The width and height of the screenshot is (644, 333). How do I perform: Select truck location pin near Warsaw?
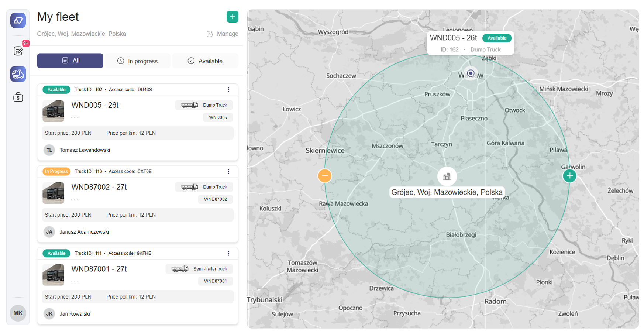[471, 73]
